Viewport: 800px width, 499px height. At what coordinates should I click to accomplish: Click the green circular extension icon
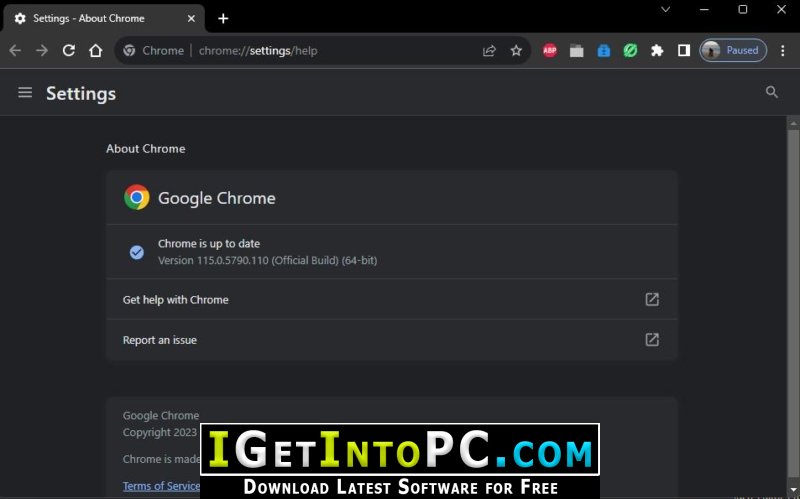630,51
